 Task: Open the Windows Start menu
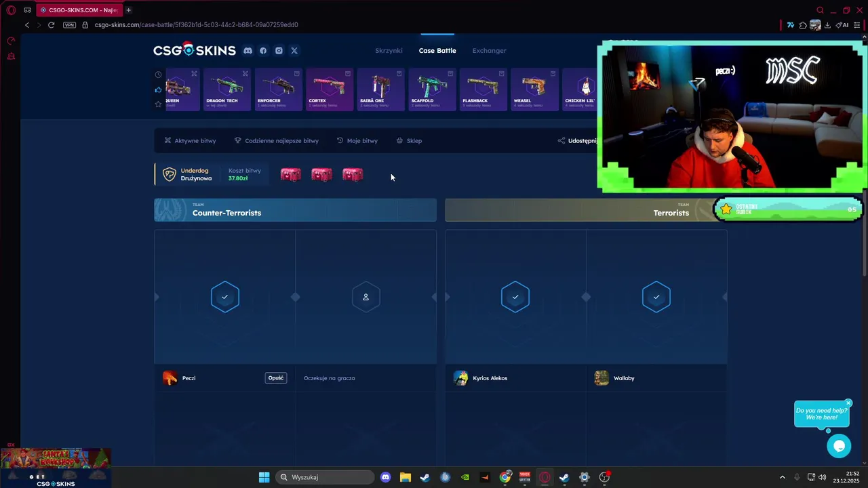point(264,477)
